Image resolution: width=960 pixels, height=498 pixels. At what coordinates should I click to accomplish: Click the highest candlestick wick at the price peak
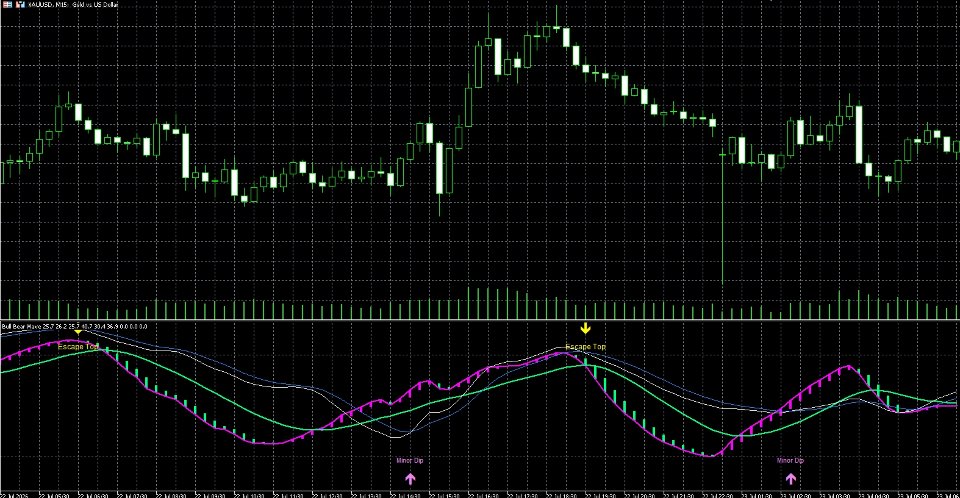point(557,15)
